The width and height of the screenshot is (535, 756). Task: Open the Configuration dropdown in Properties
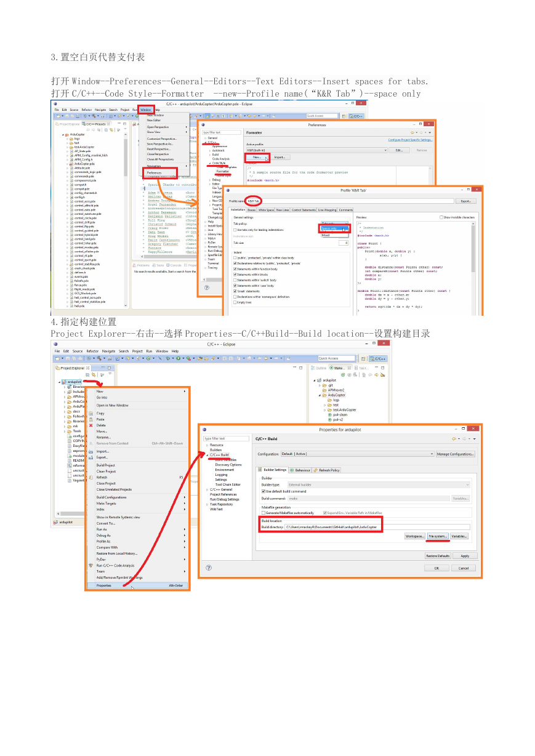pyautogui.click(x=357, y=454)
